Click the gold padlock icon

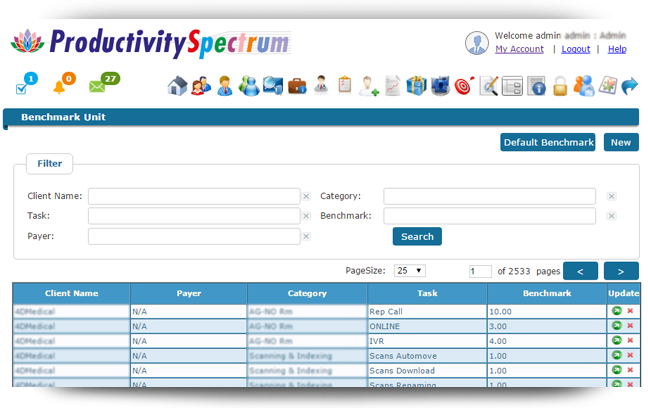click(x=560, y=86)
